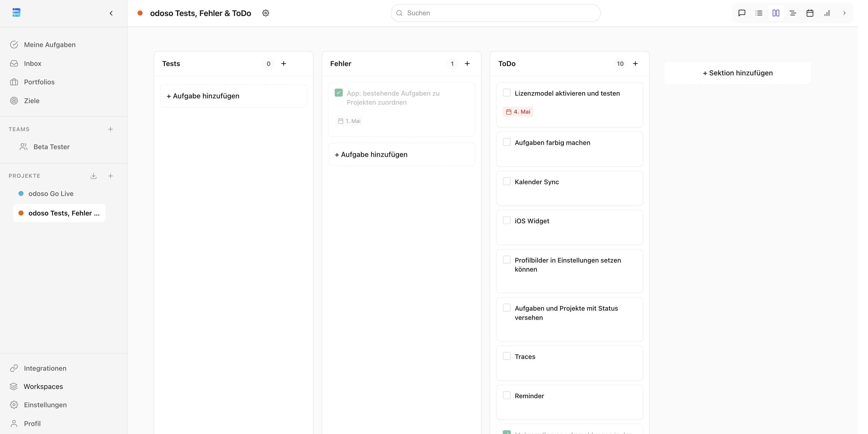Add a new team with plus icon

tap(111, 129)
